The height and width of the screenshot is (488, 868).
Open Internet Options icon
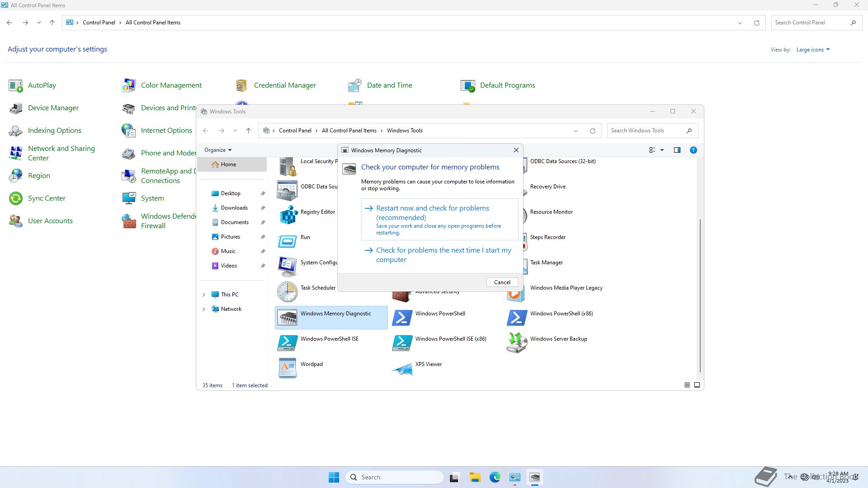click(129, 131)
